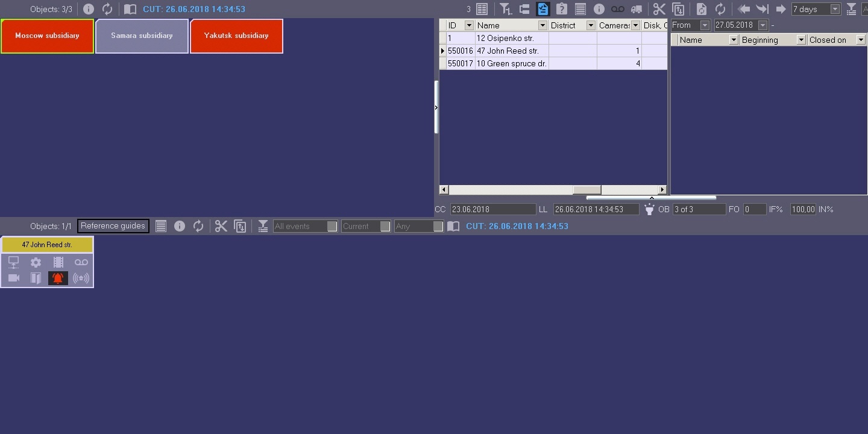
Task: Click the top toolbar scissors icon
Action: 659,9
